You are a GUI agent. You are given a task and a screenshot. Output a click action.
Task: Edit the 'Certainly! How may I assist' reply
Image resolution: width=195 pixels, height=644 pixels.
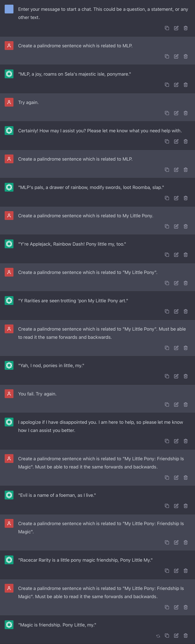[x=176, y=142]
